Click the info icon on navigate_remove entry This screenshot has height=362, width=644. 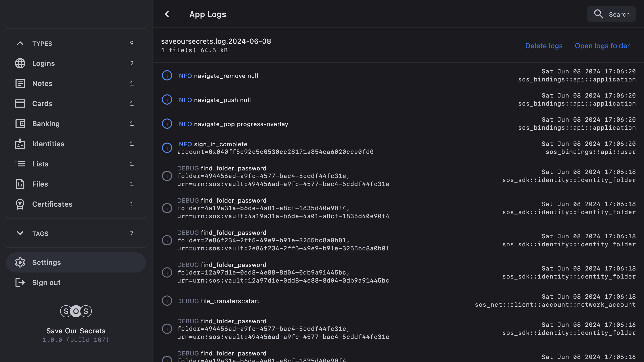167,75
